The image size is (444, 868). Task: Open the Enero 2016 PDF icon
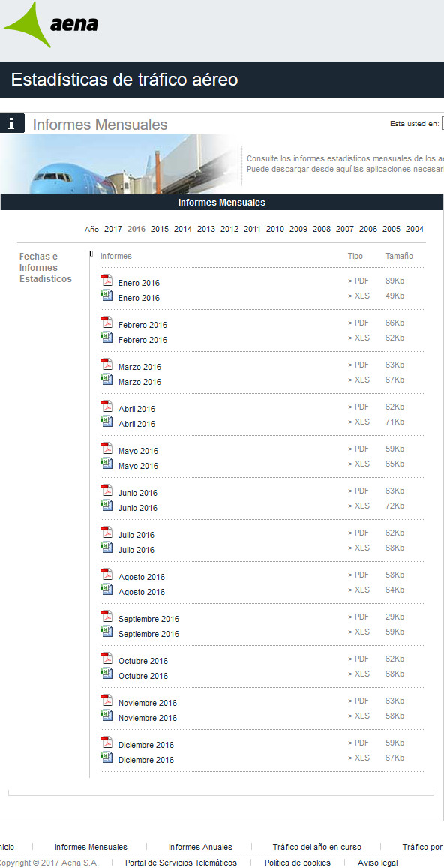click(106, 281)
